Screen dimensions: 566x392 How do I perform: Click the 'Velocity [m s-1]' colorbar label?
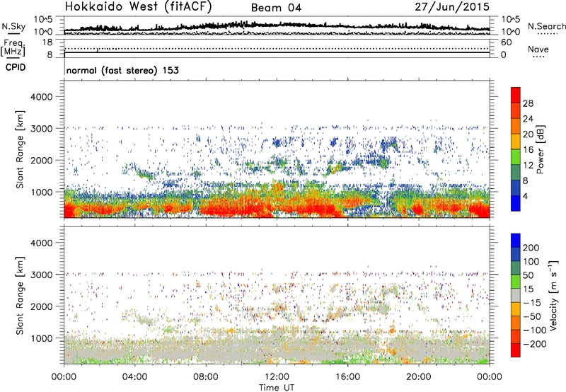coord(553,295)
